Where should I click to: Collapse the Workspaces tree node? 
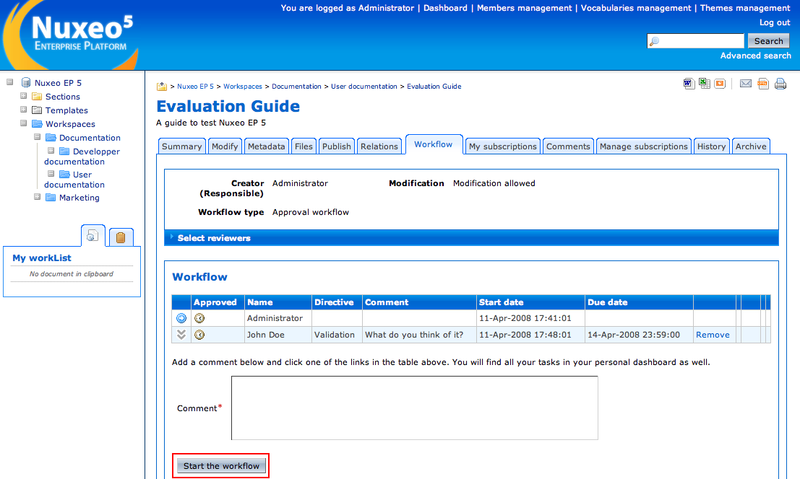pyautogui.click(x=23, y=123)
